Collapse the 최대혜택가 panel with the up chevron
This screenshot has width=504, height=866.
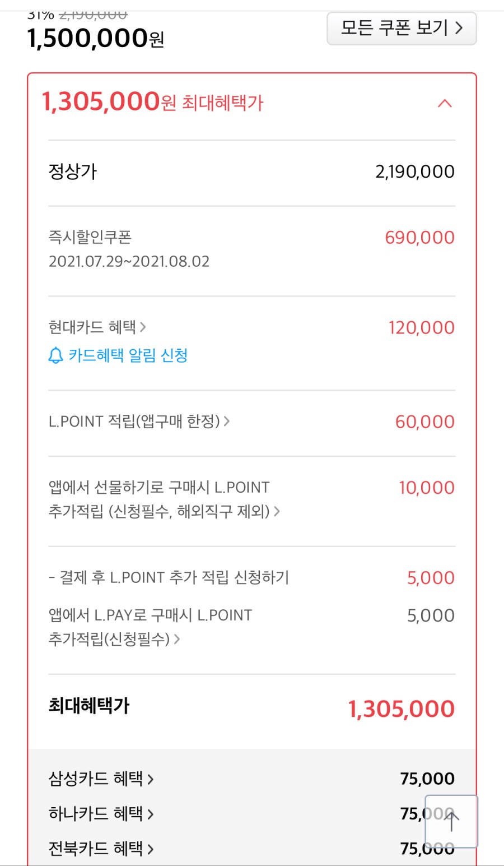point(445,104)
